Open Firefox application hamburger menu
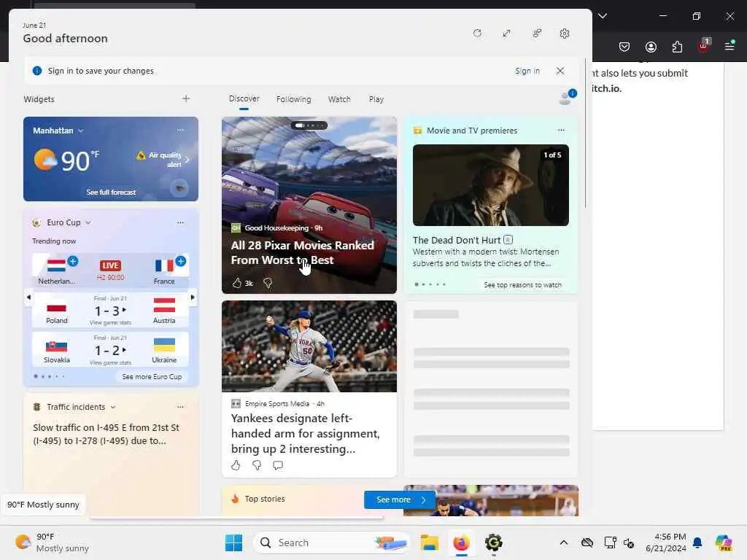This screenshot has width=747, height=560. [729, 46]
